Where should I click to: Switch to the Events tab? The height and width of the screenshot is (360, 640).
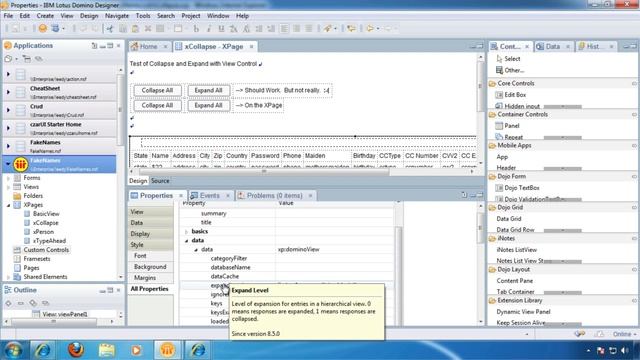(209, 196)
